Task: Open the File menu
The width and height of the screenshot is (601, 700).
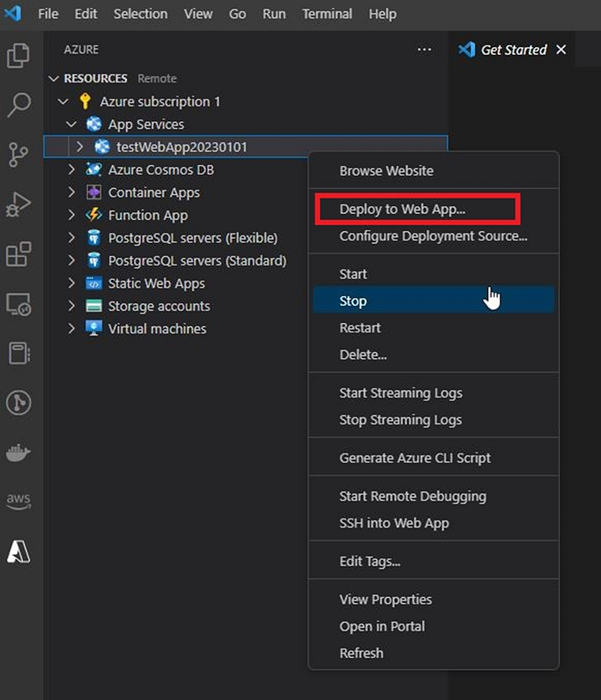Action: (x=48, y=14)
